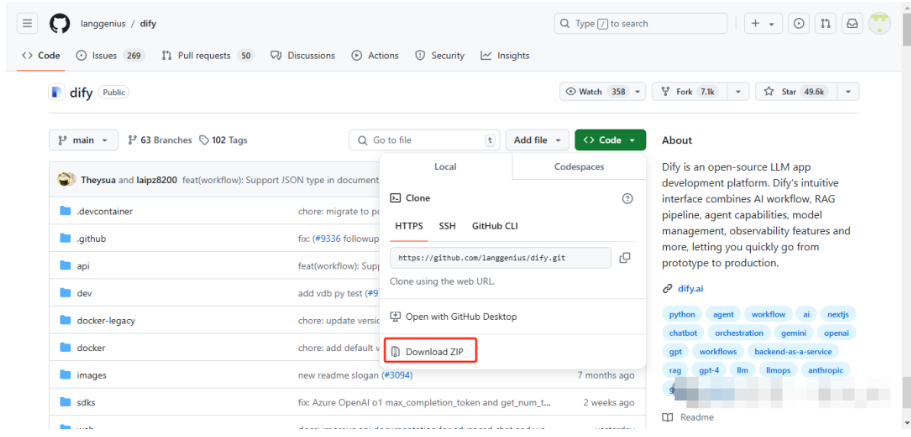
Task: Click the clone URL text field
Action: point(501,257)
